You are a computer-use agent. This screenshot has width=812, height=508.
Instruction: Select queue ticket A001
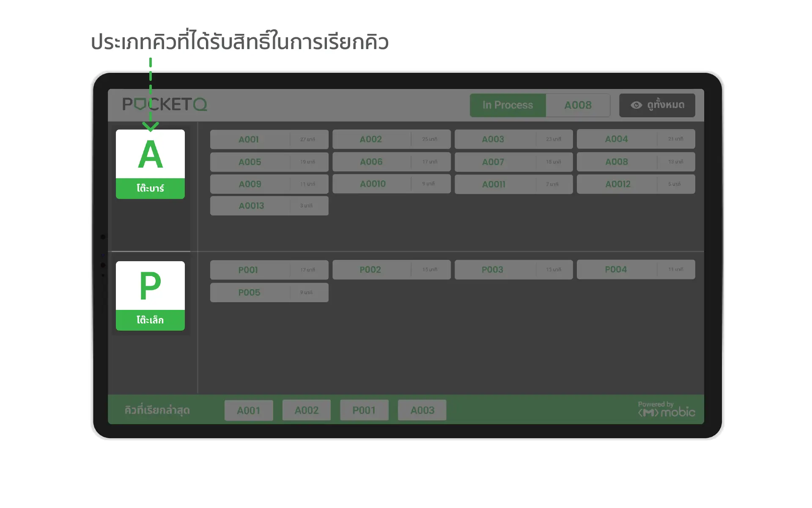pyautogui.click(x=269, y=139)
